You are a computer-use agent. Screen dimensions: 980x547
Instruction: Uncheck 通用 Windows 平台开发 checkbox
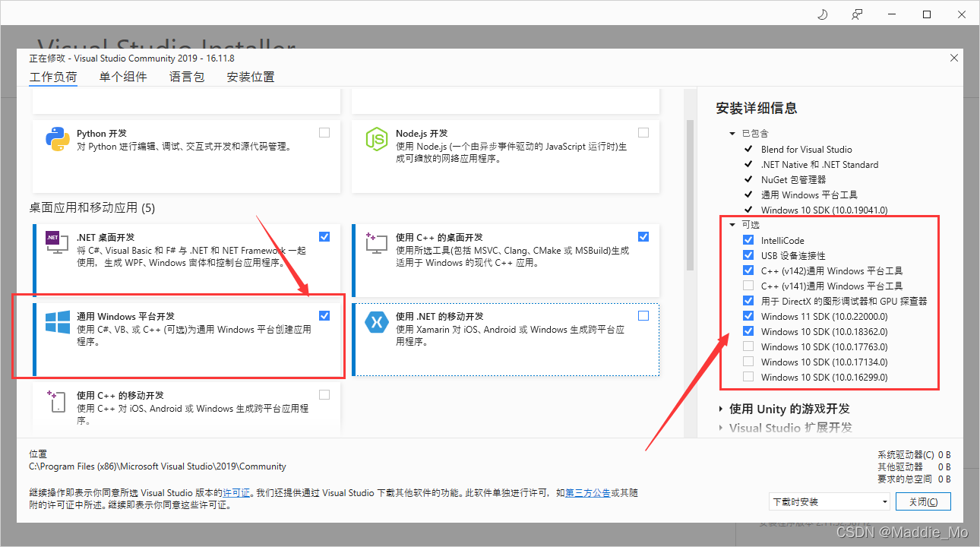point(324,315)
